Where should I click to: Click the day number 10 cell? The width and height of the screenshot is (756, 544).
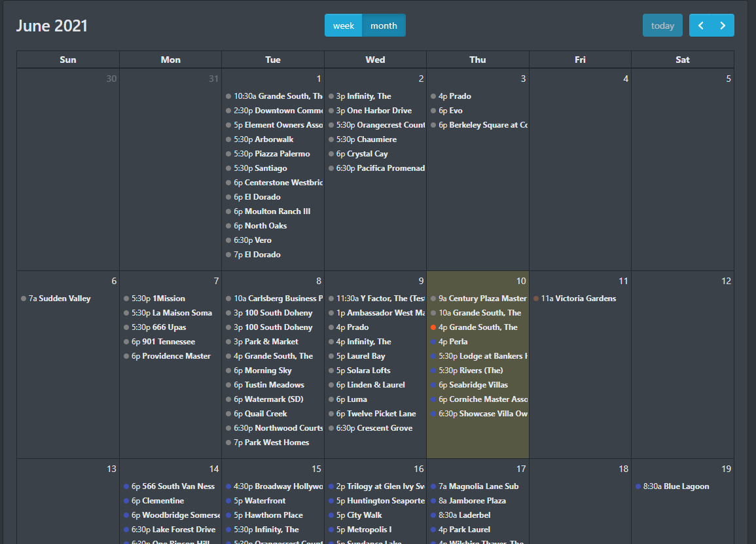click(x=521, y=281)
